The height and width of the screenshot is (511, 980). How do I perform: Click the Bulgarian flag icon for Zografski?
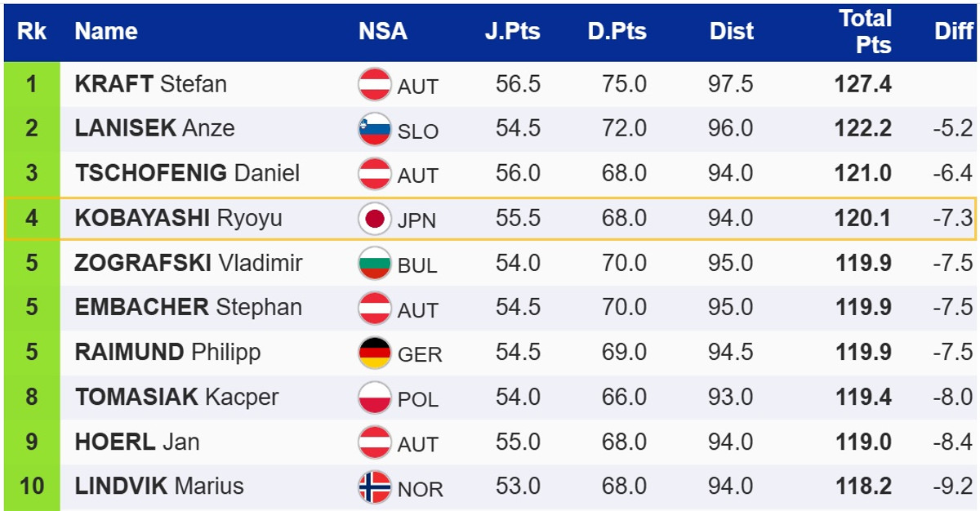(x=375, y=264)
